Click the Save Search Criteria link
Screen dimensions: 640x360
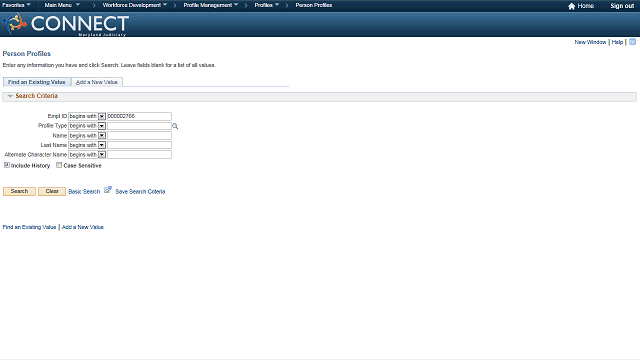(140, 191)
